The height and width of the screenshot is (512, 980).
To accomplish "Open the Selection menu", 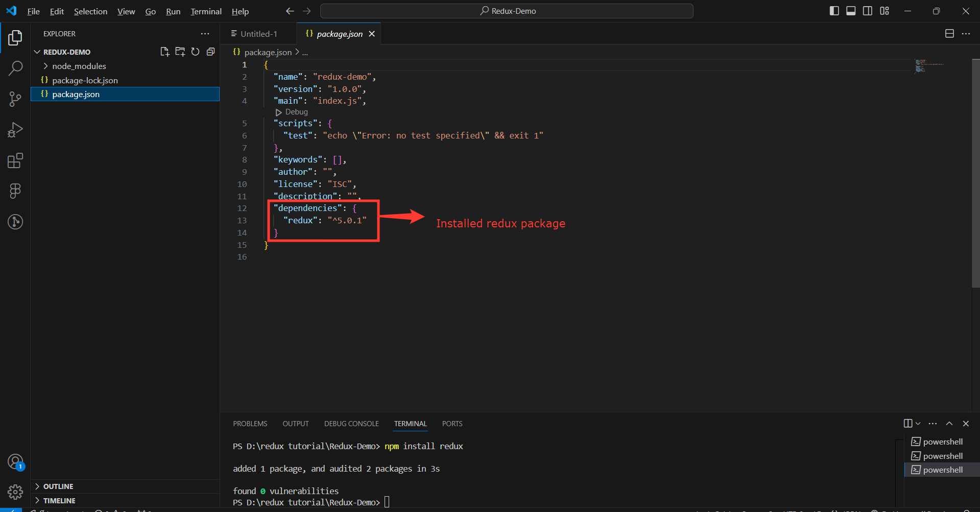I will [90, 11].
